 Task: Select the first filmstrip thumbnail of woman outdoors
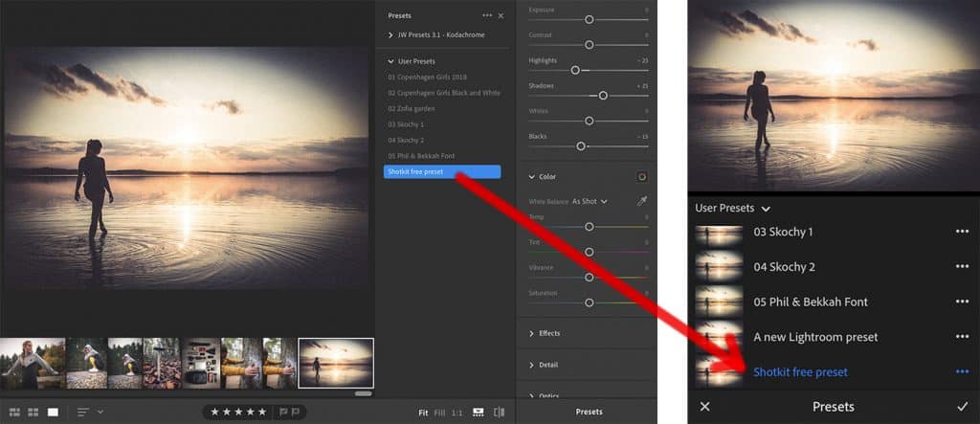(32, 364)
